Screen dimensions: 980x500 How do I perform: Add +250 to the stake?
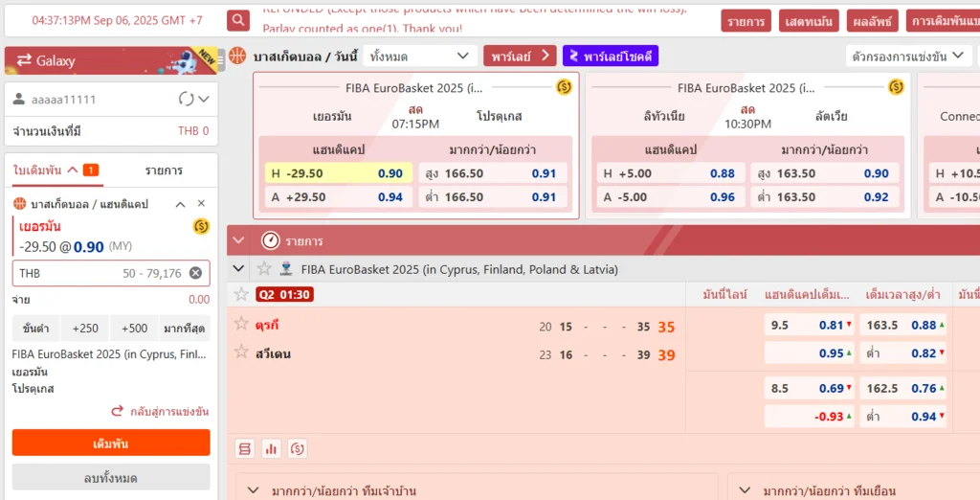coord(85,329)
